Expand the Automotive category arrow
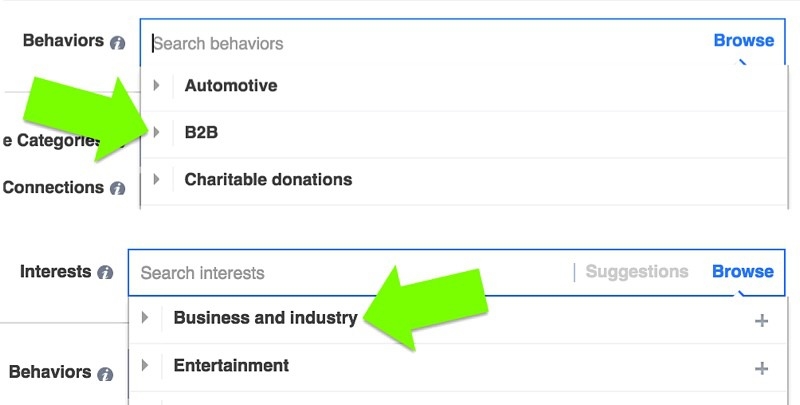This screenshot has height=405, width=800. (157, 85)
